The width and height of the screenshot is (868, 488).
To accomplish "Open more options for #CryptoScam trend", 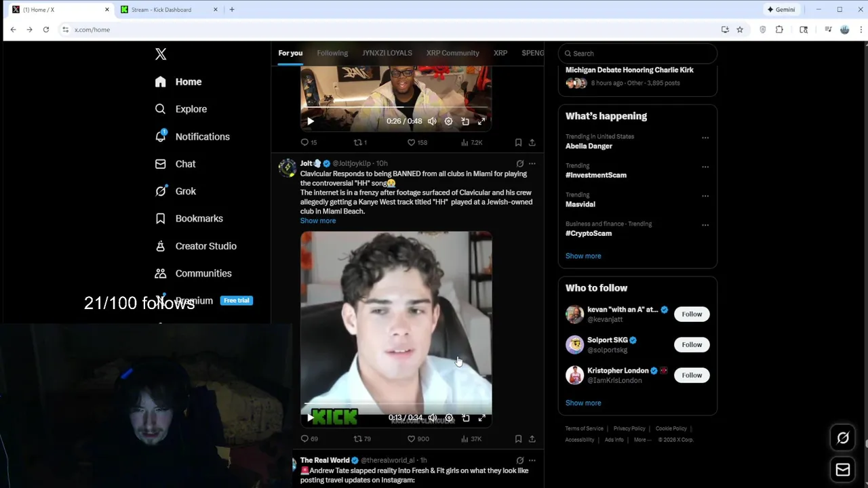I will point(705,225).
